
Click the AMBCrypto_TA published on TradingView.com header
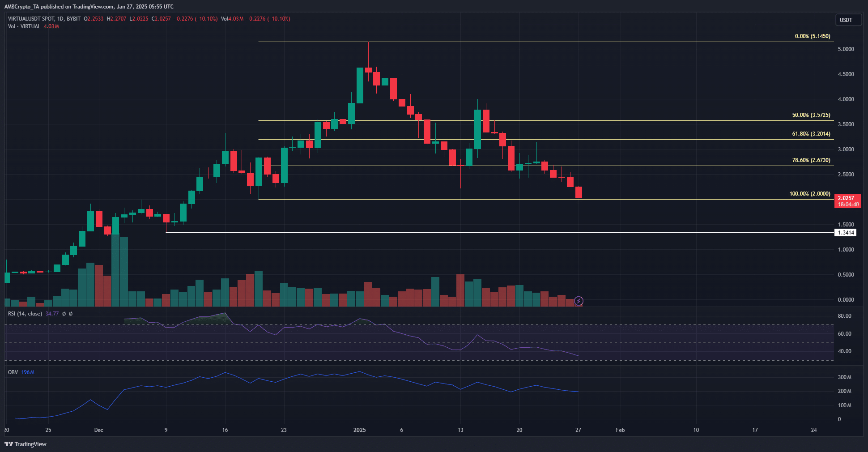tap(89, 6)
